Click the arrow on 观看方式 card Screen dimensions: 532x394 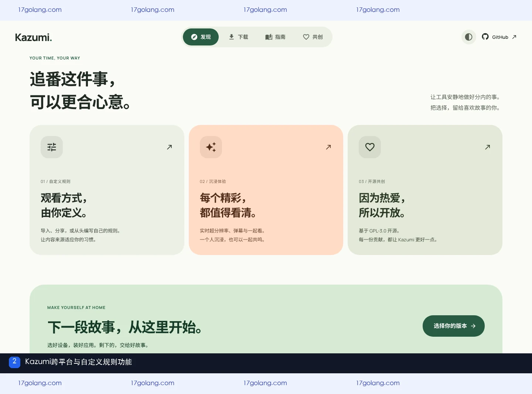click(x=169, y=147)
